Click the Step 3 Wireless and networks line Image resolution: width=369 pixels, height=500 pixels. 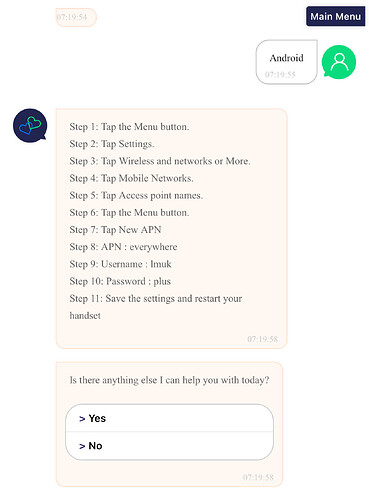tap(160, 161)
